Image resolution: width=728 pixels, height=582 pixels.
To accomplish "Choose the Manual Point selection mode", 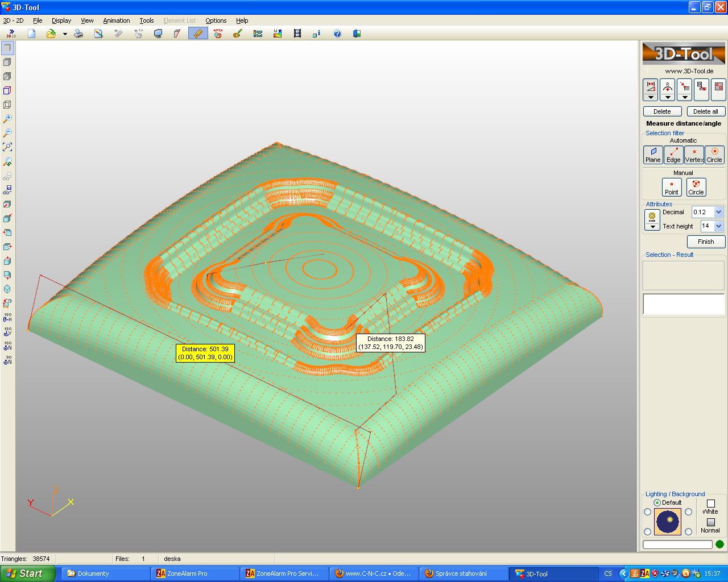I will click(x=672, y=187).
